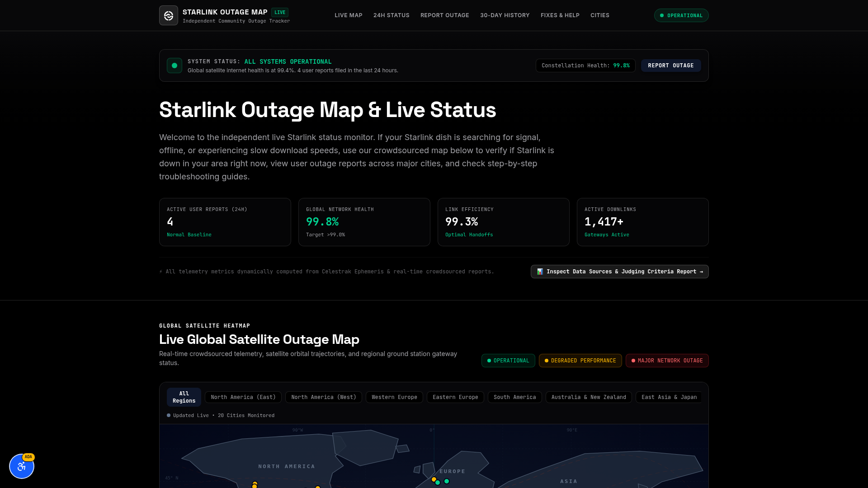Click the Constellation Health 99.8% badge
Screen dimensions: 868x488
[x=585, y=66]
